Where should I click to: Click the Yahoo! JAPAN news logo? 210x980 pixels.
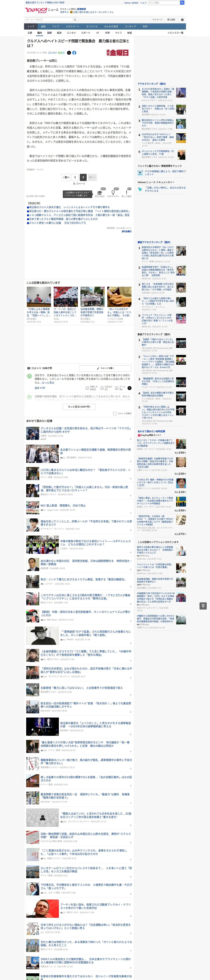(x=42, y=10)
